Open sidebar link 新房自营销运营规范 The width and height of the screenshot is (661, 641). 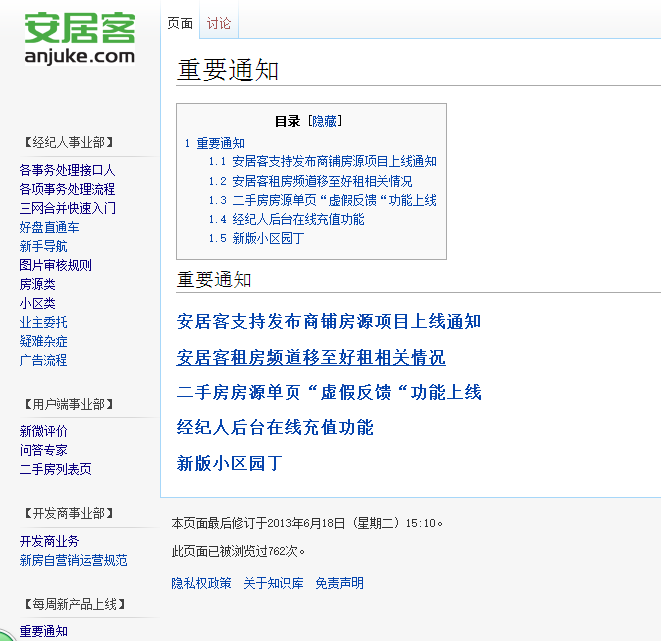click(73, 561)
